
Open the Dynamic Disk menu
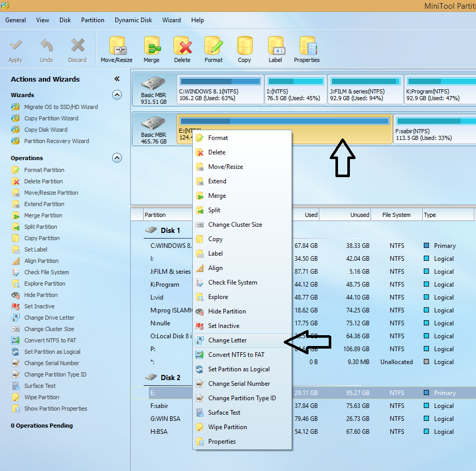coord(133,20)
